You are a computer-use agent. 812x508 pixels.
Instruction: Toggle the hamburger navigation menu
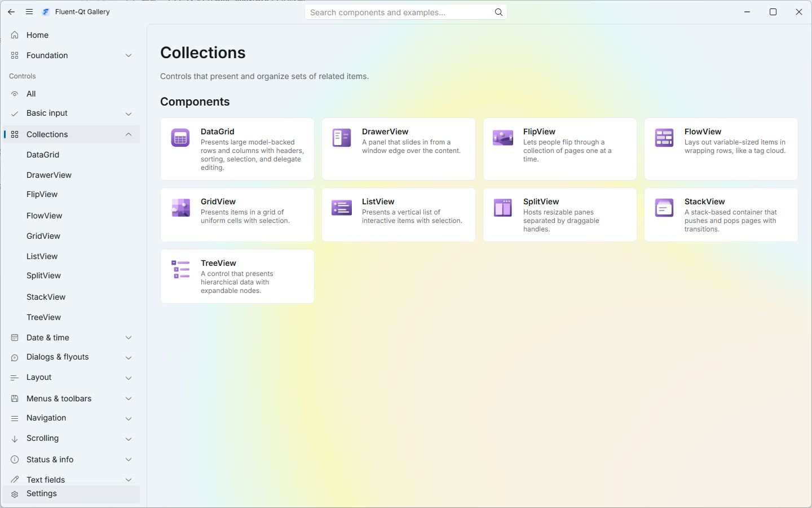coord(29,12)
